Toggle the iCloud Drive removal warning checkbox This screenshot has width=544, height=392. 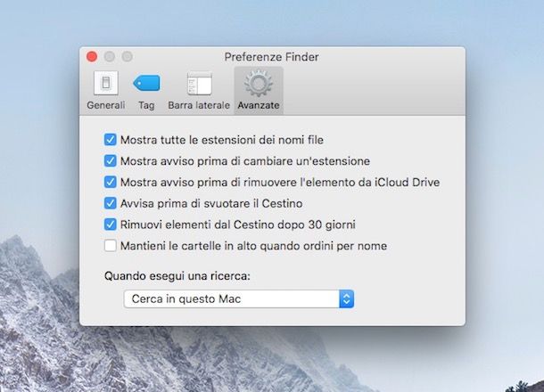[x=111, y=182]
